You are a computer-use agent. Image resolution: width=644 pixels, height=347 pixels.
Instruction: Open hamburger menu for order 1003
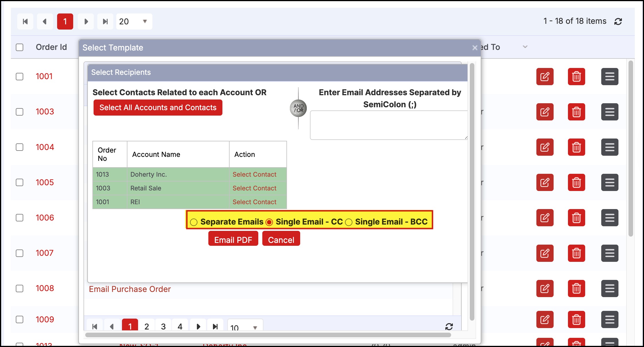[610, 112]
